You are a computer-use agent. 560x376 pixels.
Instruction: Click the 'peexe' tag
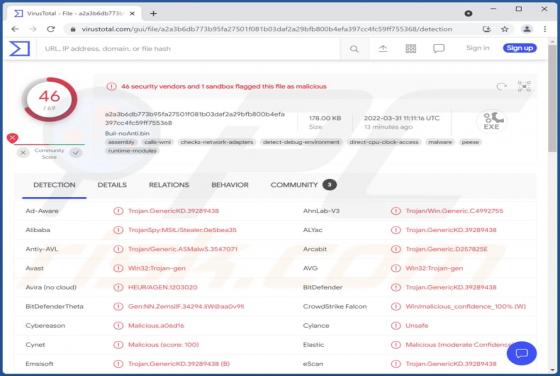click(x=470, y=142)
